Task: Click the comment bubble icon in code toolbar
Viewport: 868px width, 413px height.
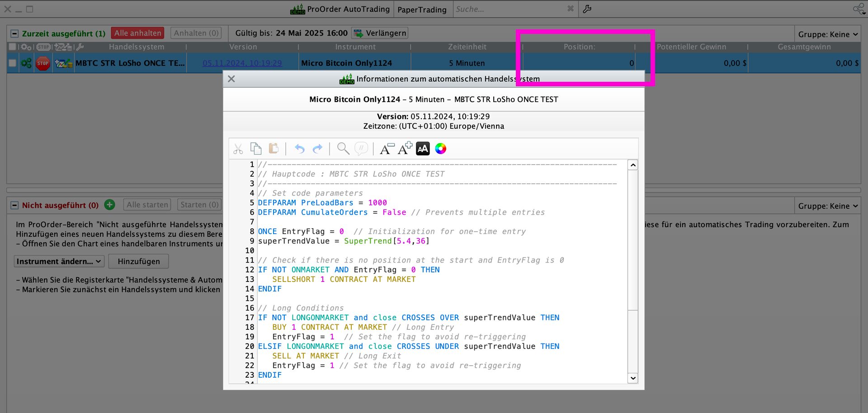Action: click(x=361, y=149)
